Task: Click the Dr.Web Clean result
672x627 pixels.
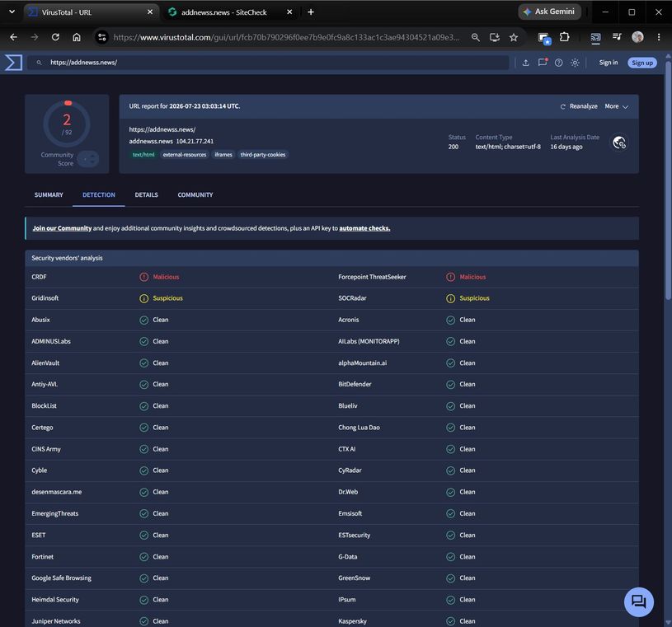Action: 461,492
